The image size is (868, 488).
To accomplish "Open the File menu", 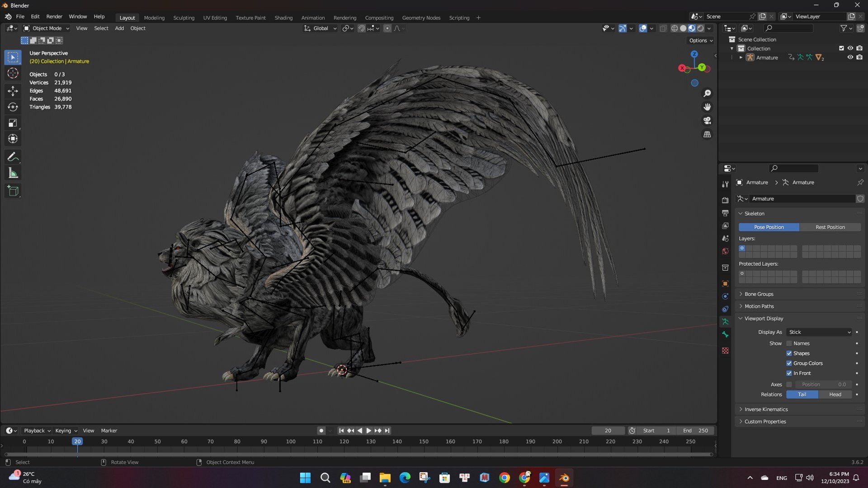I will [x=20, y=17].
